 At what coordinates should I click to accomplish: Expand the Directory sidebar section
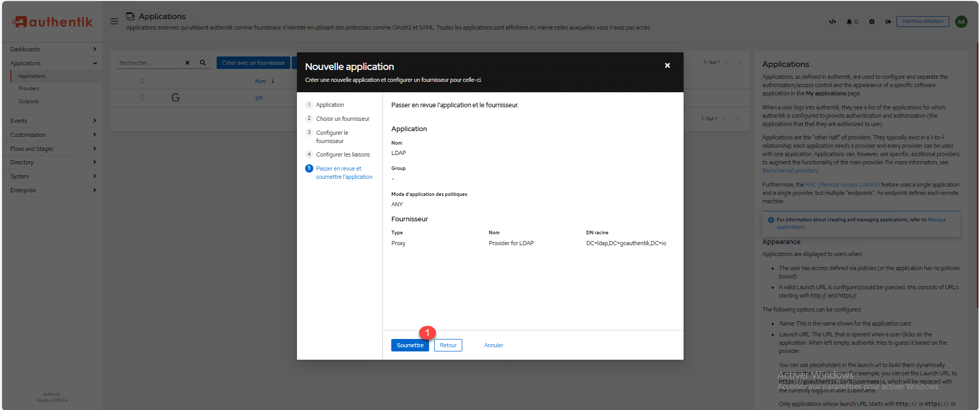pos(52,162)
